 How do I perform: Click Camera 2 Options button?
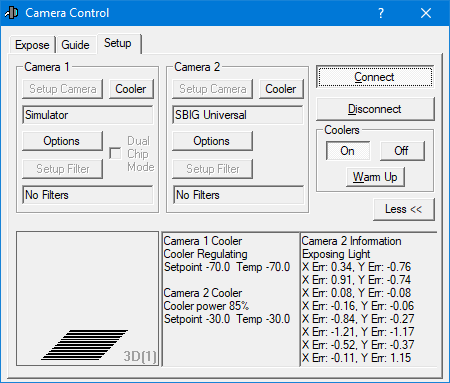point(212,141)
